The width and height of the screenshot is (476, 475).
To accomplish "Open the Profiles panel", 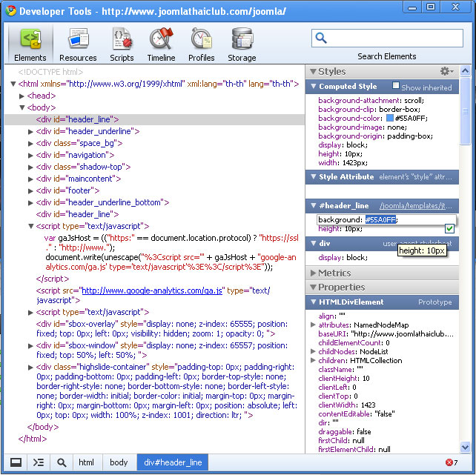I will pos(201,44).
